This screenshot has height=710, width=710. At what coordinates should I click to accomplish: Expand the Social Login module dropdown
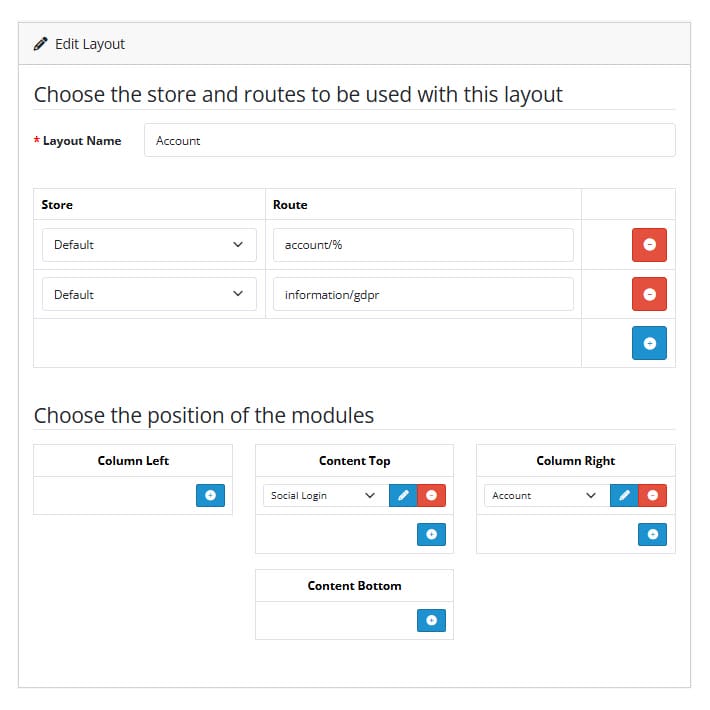pos(326,495)
